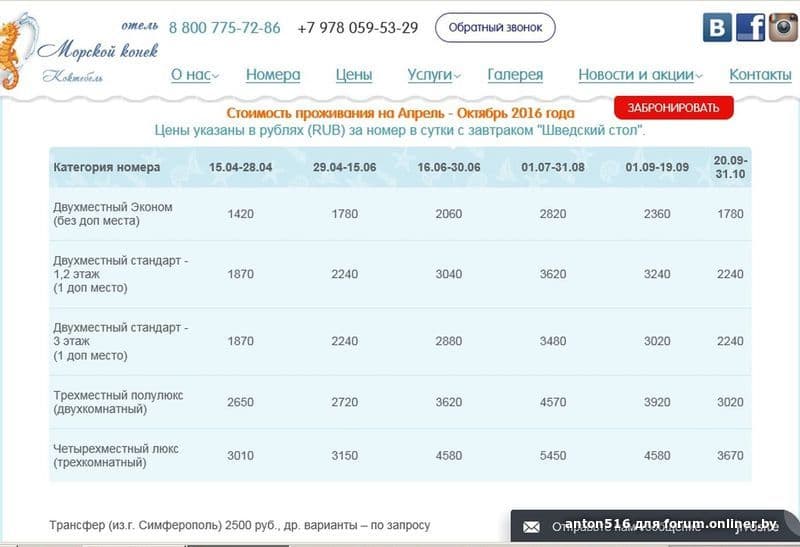This screenshot has width=800, height=547.
Task: Click the 15.04-28.04 period header
Action: (x=240, y=167)
